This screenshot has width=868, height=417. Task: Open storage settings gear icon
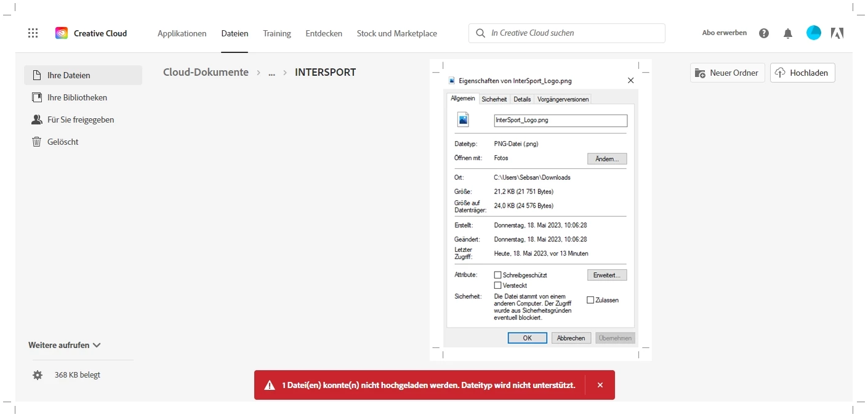[x=38, y=375]
